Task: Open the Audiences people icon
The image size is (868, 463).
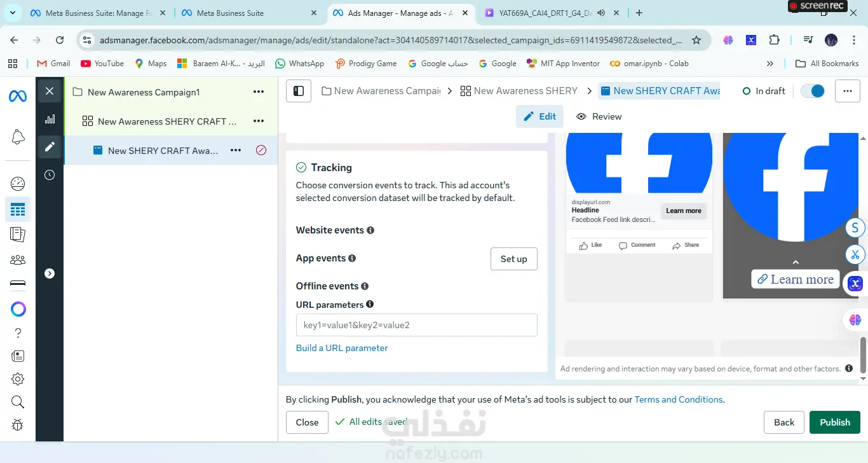Action: (x=18, y=259)
